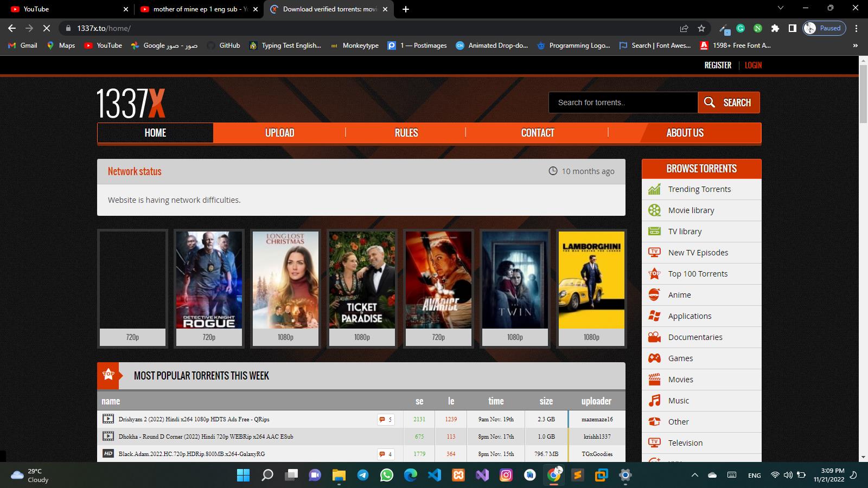Click the Trending Torrents chart icon
The width and height of the screenshot is (868, 488).
655,189
